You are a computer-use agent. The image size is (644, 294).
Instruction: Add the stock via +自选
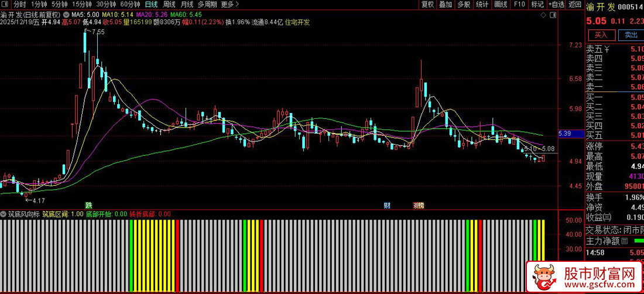tap(556, 5)
